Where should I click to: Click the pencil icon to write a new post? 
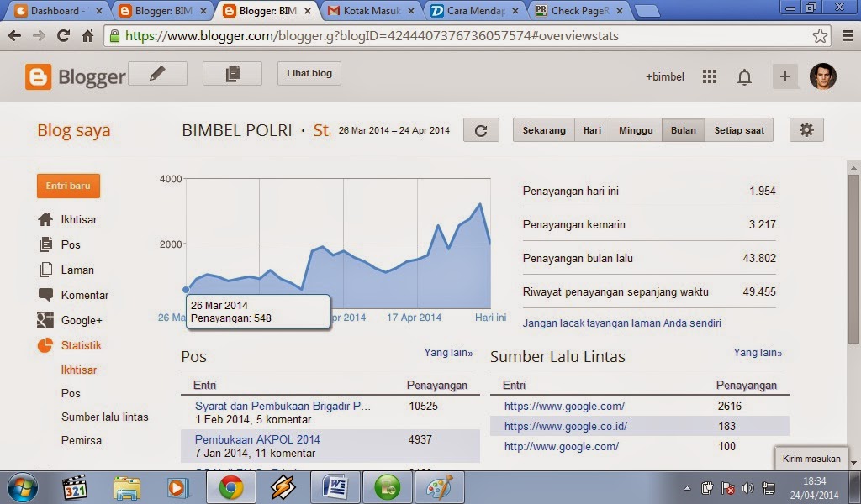(156, 73)
